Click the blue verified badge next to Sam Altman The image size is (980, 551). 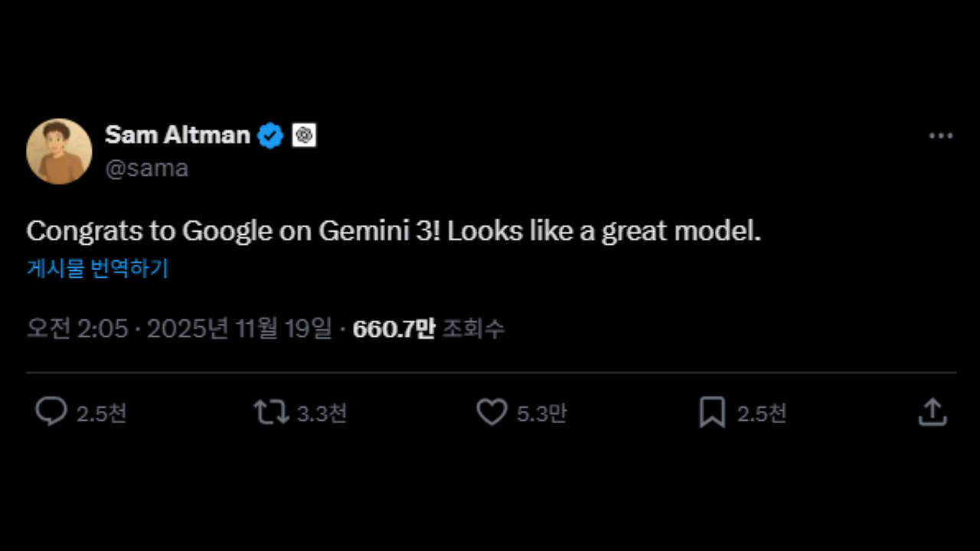pos(270,135)
